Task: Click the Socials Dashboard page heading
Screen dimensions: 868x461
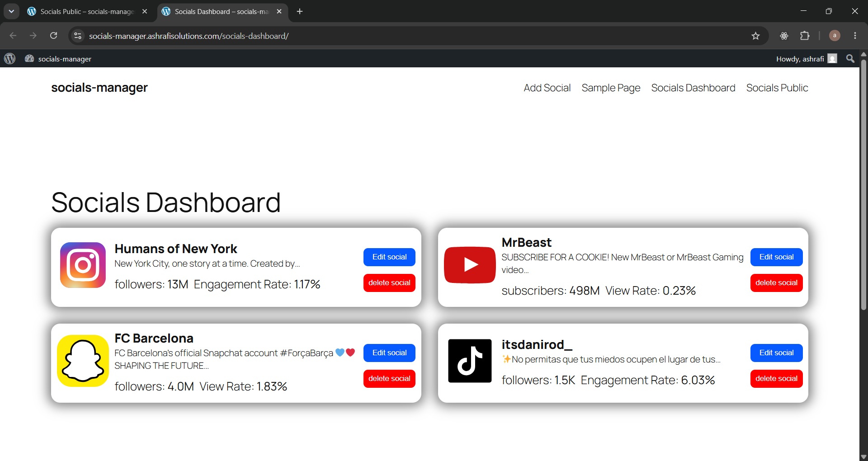Action: click(166, 202)
